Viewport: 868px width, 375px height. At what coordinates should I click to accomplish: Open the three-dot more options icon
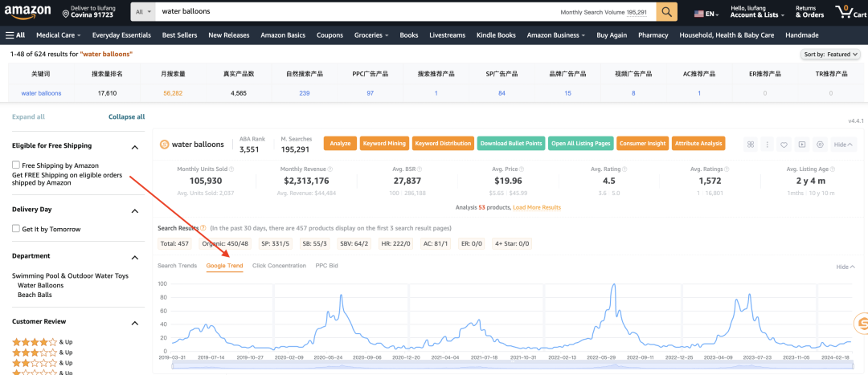coord(767,145)
